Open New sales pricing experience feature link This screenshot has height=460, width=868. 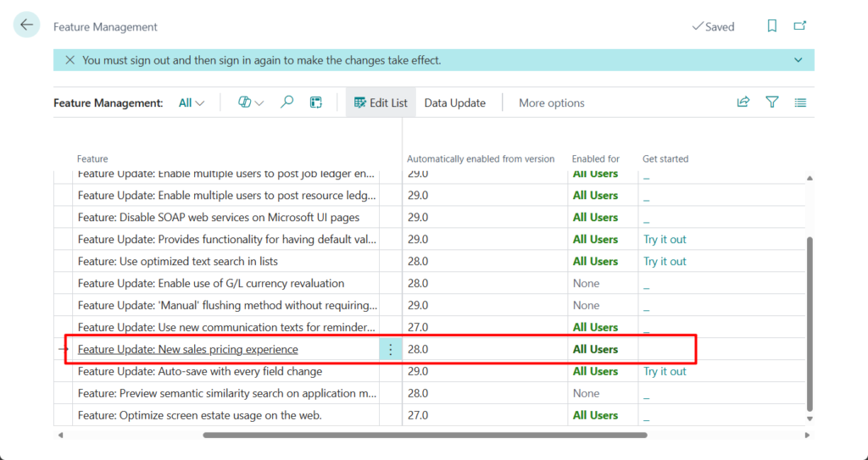pos(187,349)
